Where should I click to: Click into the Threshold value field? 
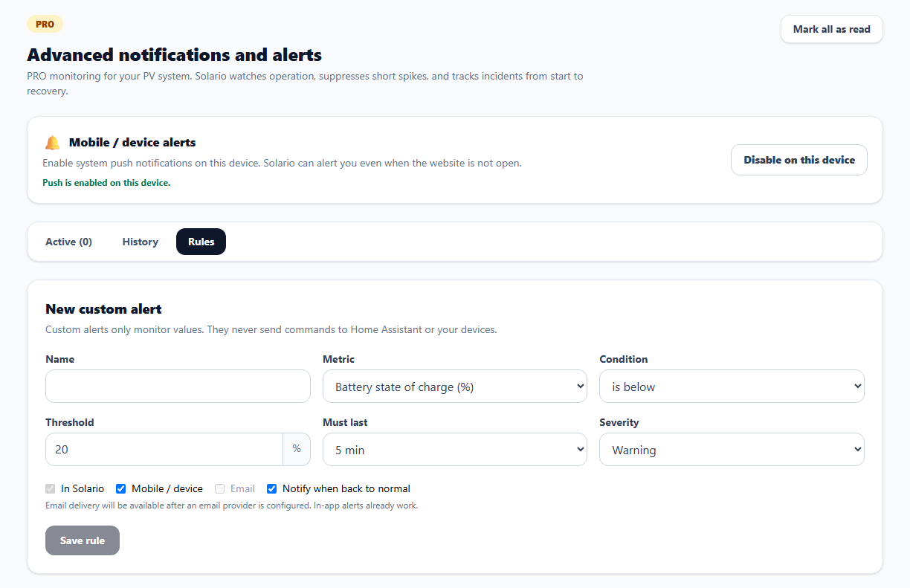coord(164,450)
